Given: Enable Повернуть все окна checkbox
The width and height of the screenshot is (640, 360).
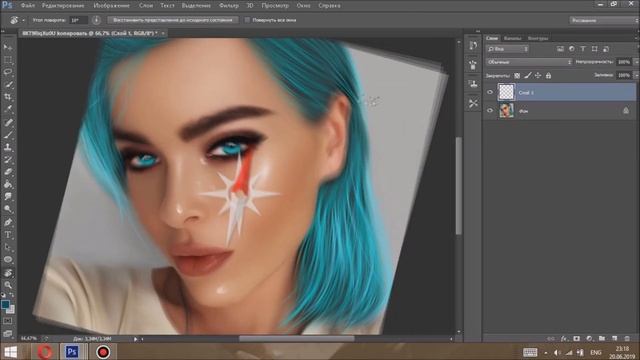Looking at the screenshot, I should [x=247, y=20].
